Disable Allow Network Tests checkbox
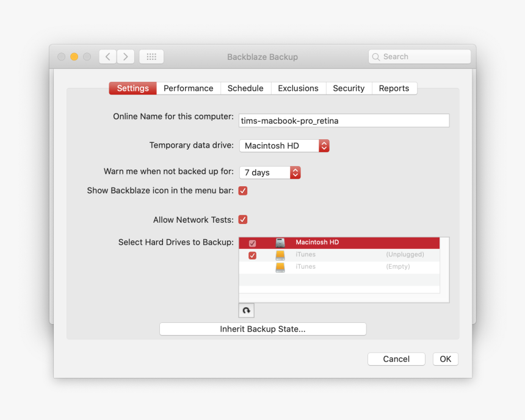525x420 pixels. point(243,220)
